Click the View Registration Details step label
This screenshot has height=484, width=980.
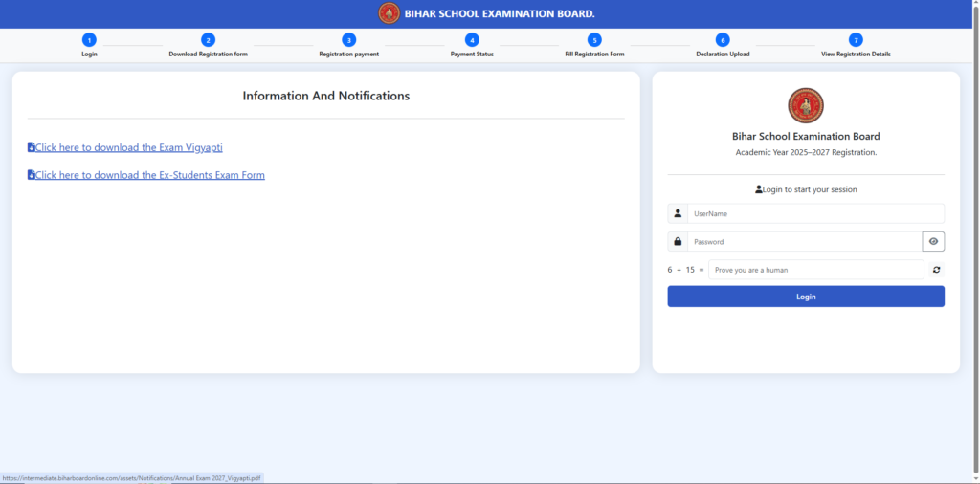(x=856, y=55)
